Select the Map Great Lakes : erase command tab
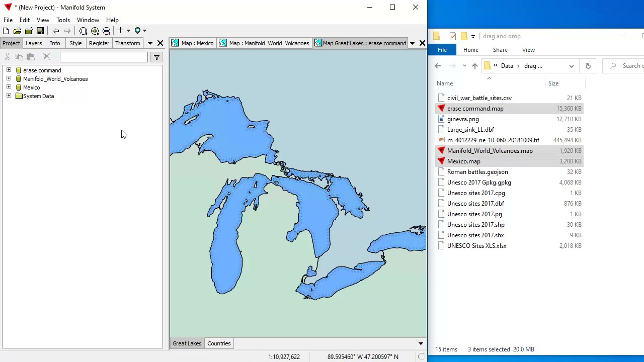This screenshot has width=644, height=362. pos(360,43)
